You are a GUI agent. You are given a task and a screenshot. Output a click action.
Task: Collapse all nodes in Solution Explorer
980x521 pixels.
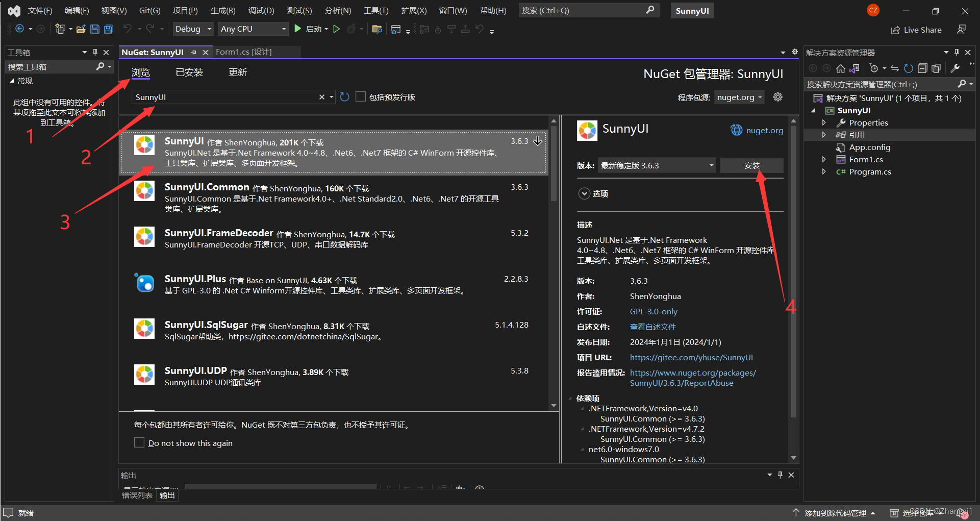pos(922,68)
